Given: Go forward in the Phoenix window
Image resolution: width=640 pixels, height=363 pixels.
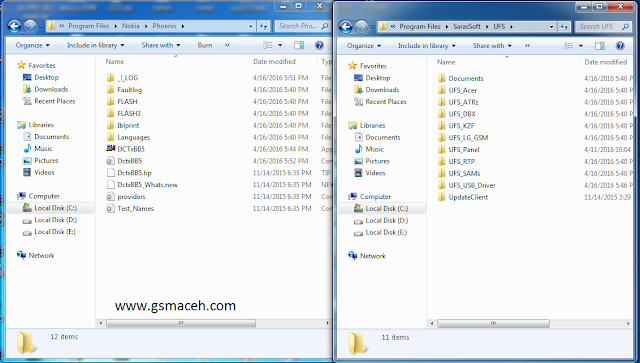Looking at the screenshot, I should click(31, 26).
